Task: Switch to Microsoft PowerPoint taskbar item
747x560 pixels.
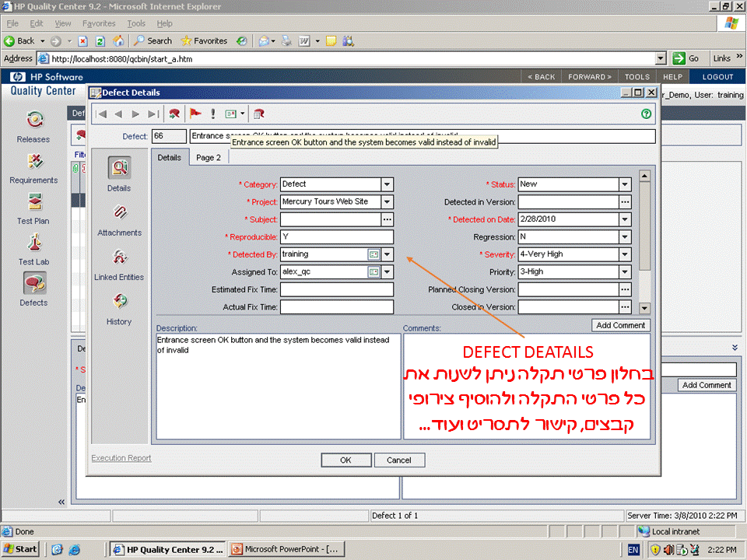Action: point(286,549)
